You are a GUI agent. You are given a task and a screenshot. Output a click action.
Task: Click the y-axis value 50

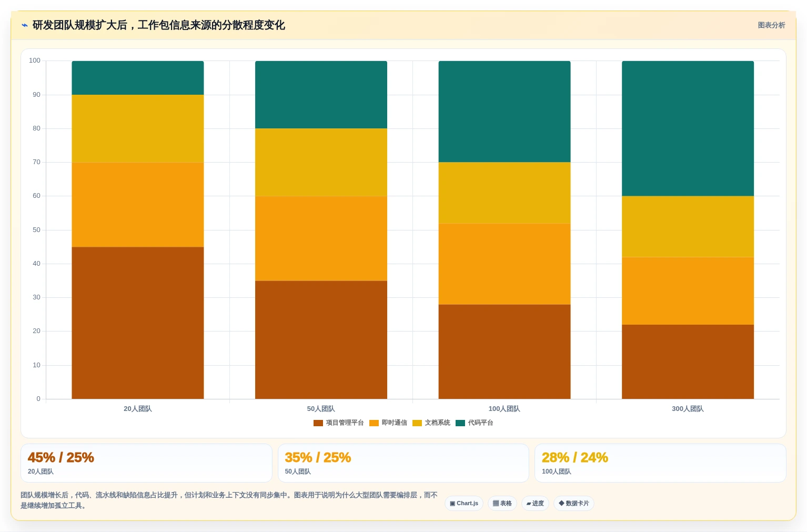(x=36, y=230)
